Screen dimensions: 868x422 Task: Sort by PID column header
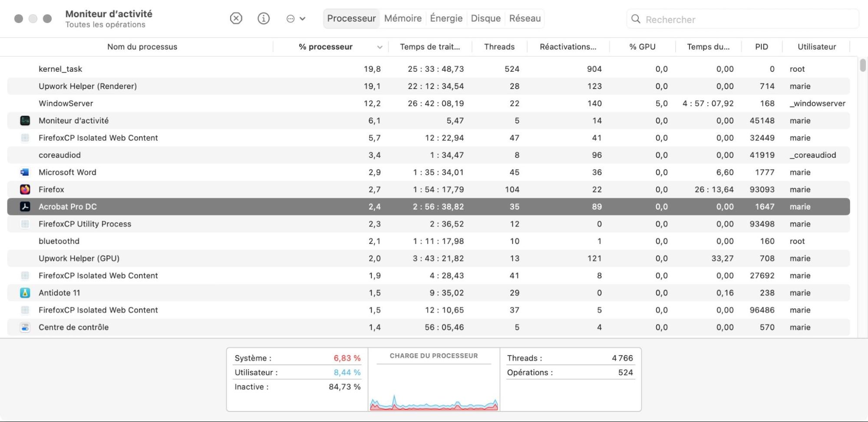(x=761, y=47)
